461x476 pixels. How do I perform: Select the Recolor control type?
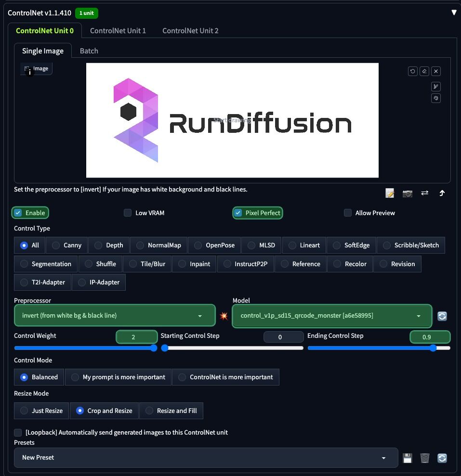click(x=350, y=264)
